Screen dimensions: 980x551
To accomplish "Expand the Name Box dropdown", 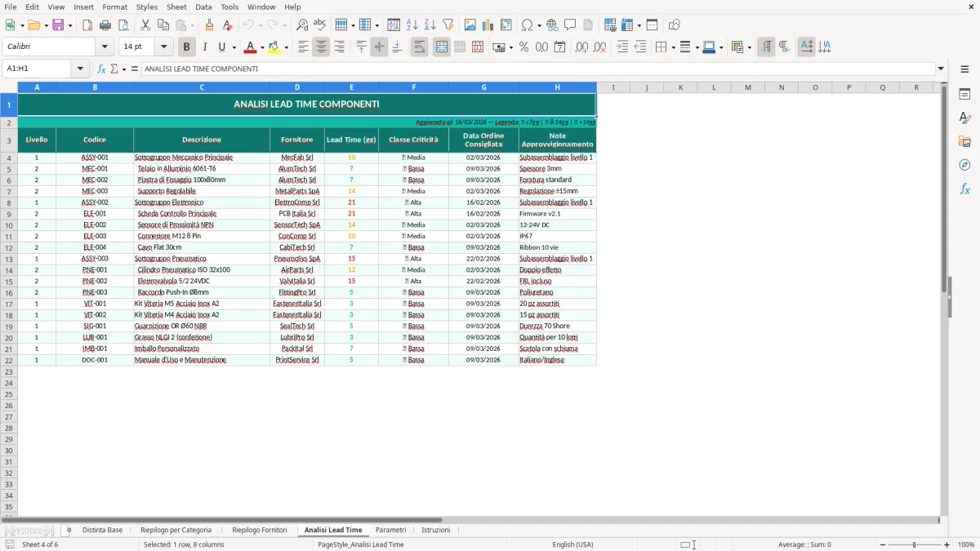I will 80,69.
